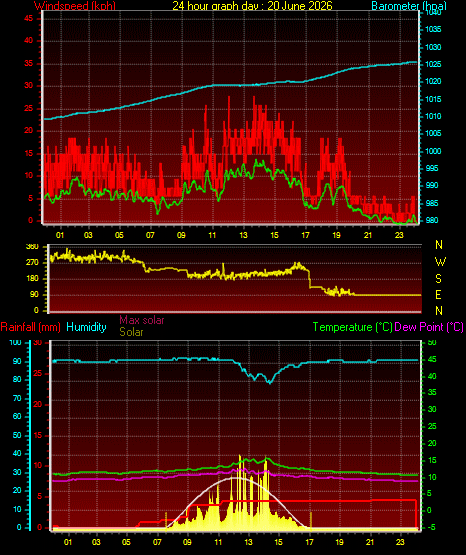Click the "E" compass direction label
Image resolution: width=466 pixels, height=555 pixels.
point(438,294)
